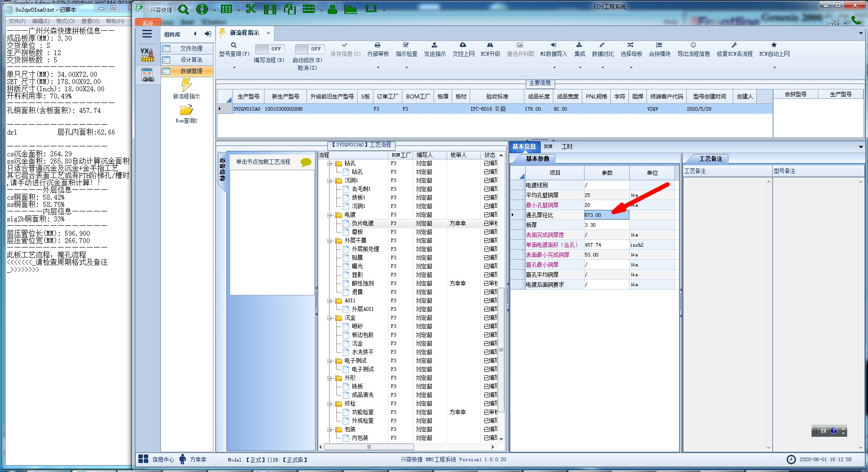The image size is (868, 472).
Task: Click the hamburger menu icon in sidebar
Action: [x=147, y=34]
